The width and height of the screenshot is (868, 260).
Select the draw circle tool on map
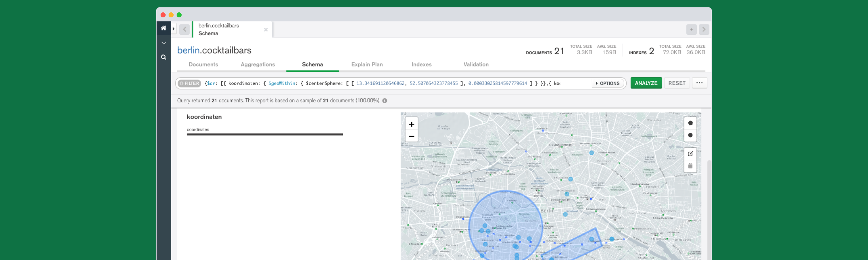[690, 135]
